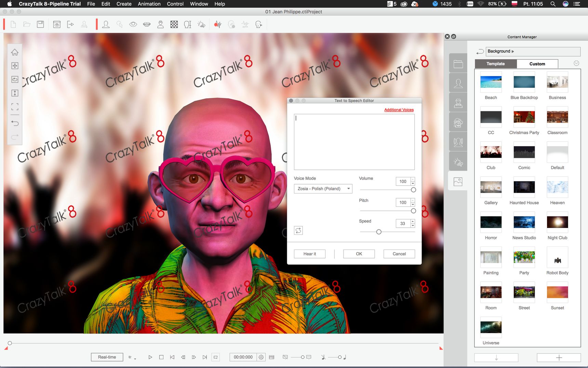Stop playback with square button
Viewport: 588px width, 368px height.
tap(161, 357)
